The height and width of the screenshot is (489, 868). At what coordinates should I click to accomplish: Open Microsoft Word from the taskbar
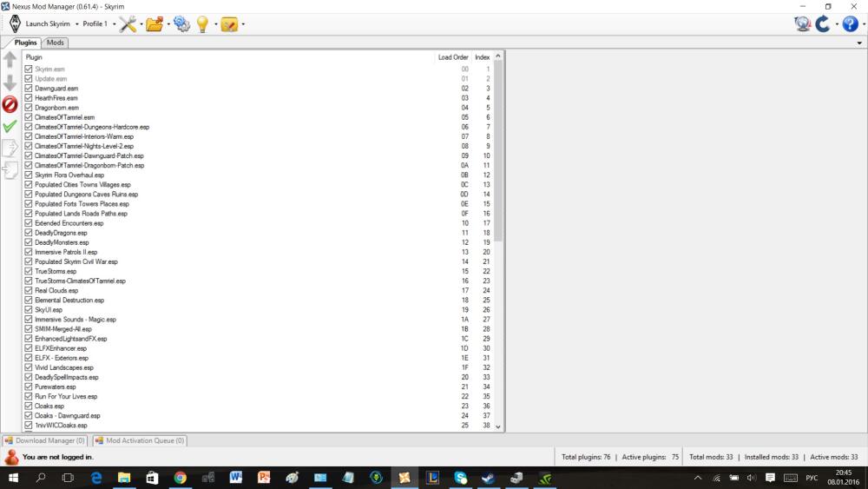236,478
